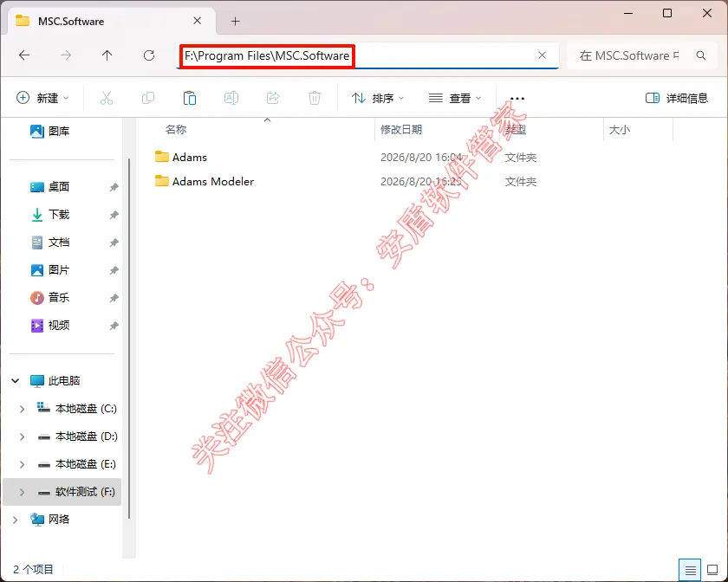Select the MSC.Software tab
The width and height of the screenshot is (728, 582).
coord(112,22)
